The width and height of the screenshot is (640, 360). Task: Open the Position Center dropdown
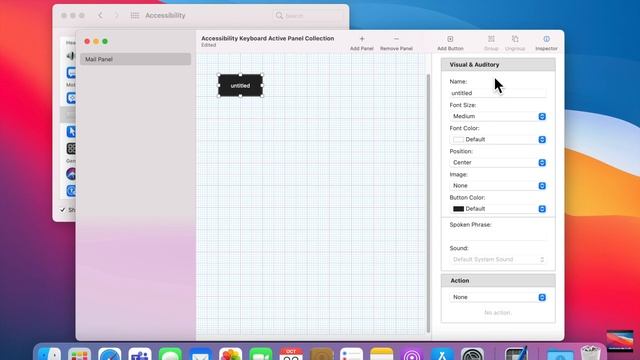coord(498,162)
